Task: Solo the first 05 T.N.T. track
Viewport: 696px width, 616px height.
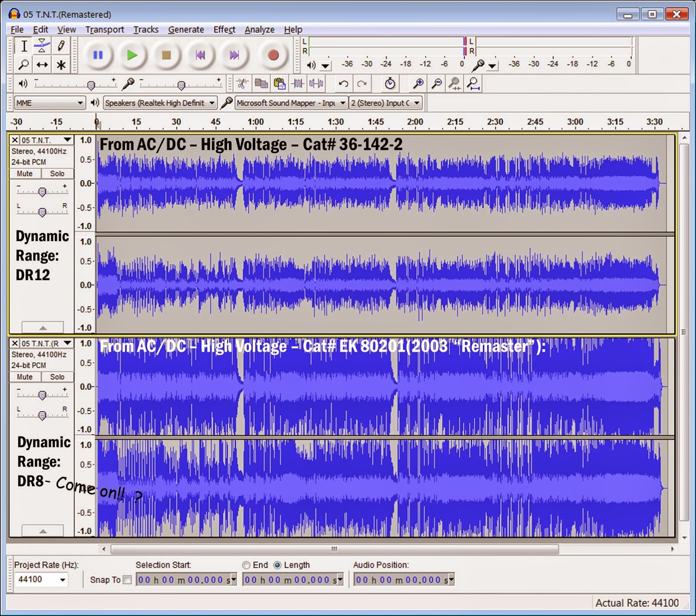Action: coord(57,173)
